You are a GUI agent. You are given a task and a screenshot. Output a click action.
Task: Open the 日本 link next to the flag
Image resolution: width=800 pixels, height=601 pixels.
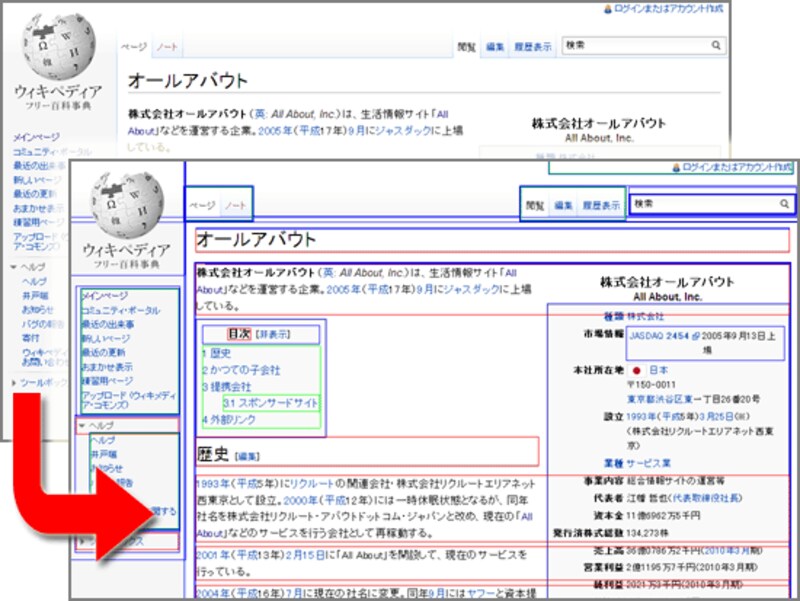click(658, 370)
